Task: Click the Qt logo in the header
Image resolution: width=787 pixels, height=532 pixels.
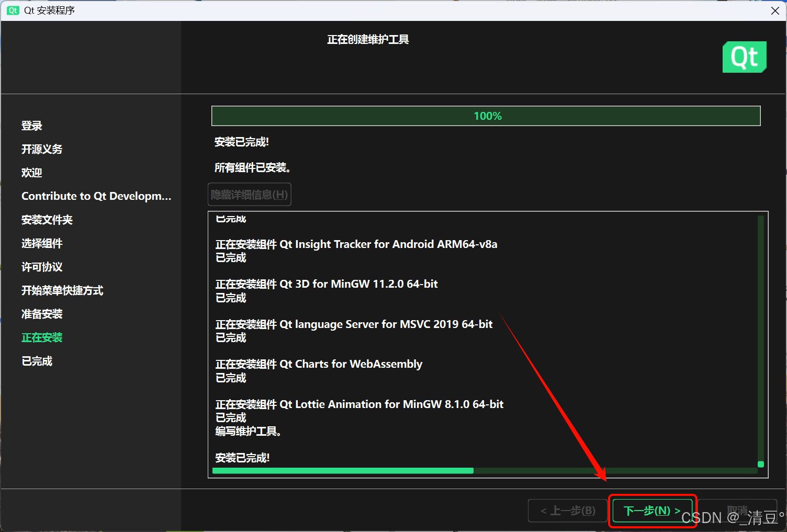Action: (x=745, y=57)
